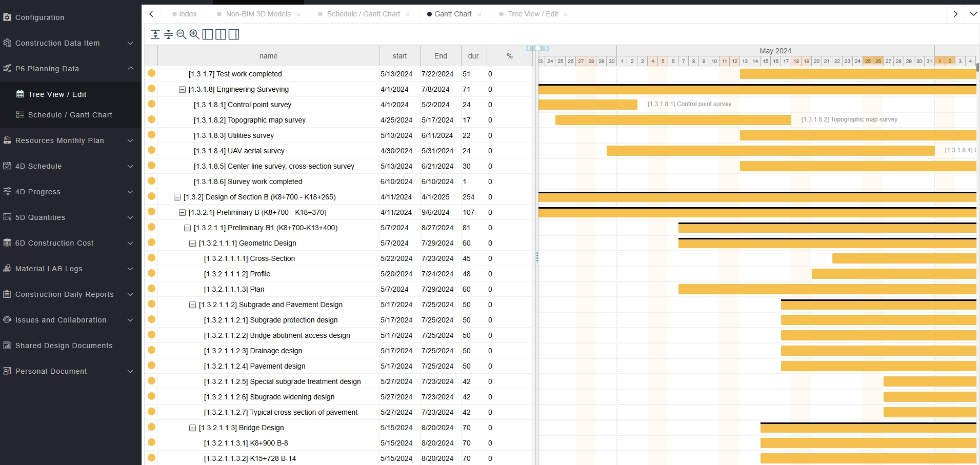
Task: Select the [1.3.2.1.1.1.2] Profile row name
Action: point(237,274)
